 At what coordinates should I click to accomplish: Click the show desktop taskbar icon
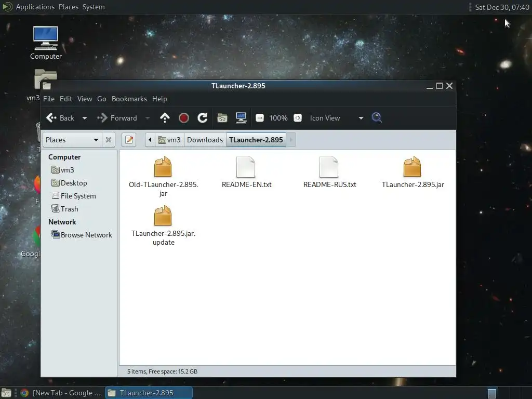point(6,393)
